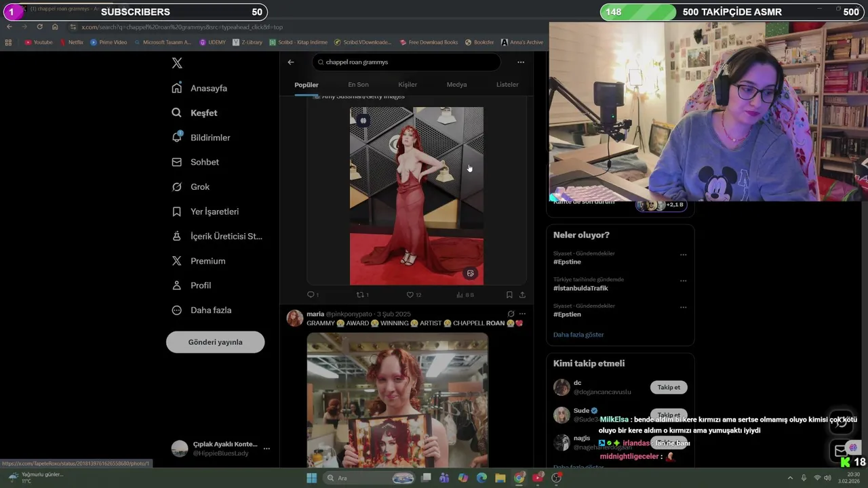Click the repost icon under the red carpet photo
The image size is (868, 488).
[361, 295]
